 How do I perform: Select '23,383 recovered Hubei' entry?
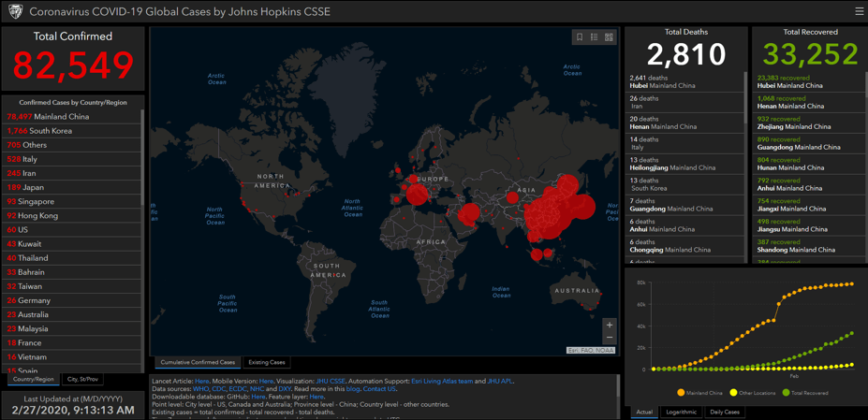pos(809,82)
